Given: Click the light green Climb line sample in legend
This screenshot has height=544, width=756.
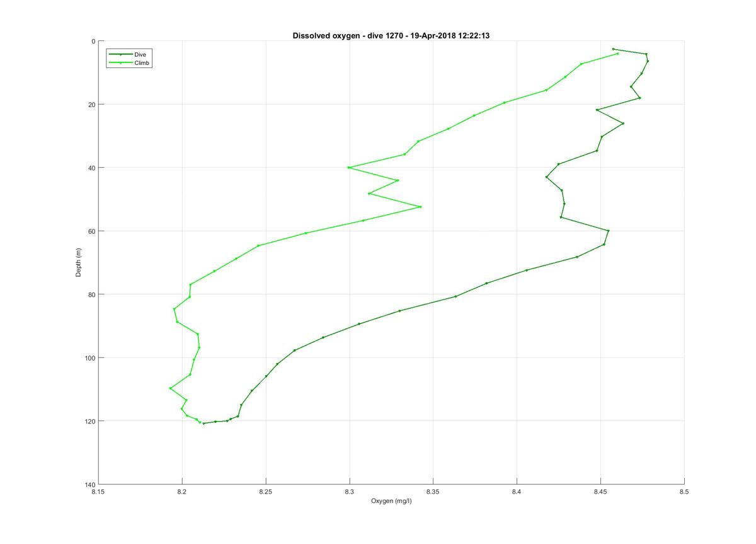Looking at the screenshot, I should [120, 63].
